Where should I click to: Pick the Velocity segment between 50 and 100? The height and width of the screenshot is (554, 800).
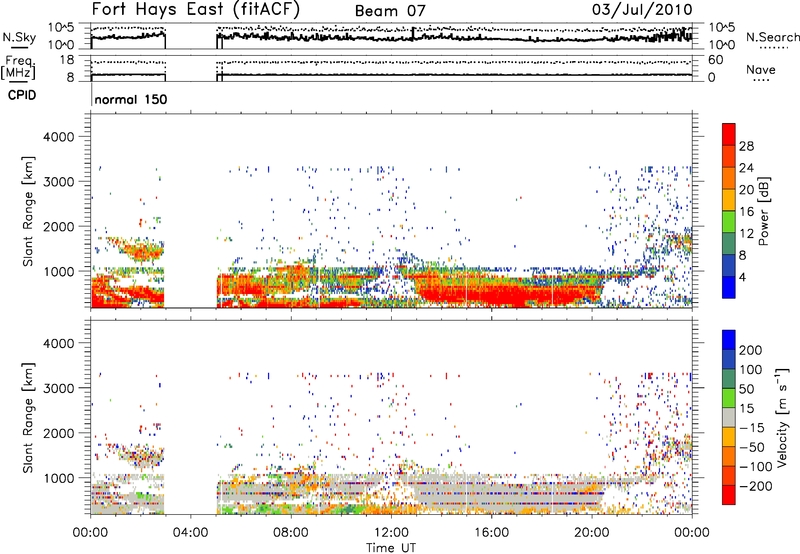[x=729, y=379]
